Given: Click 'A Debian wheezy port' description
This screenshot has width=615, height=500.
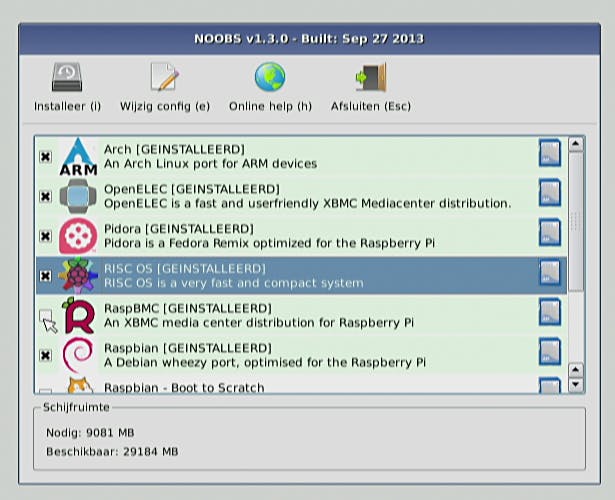Looking at the screenshot, I should click(x=265, y=362).
